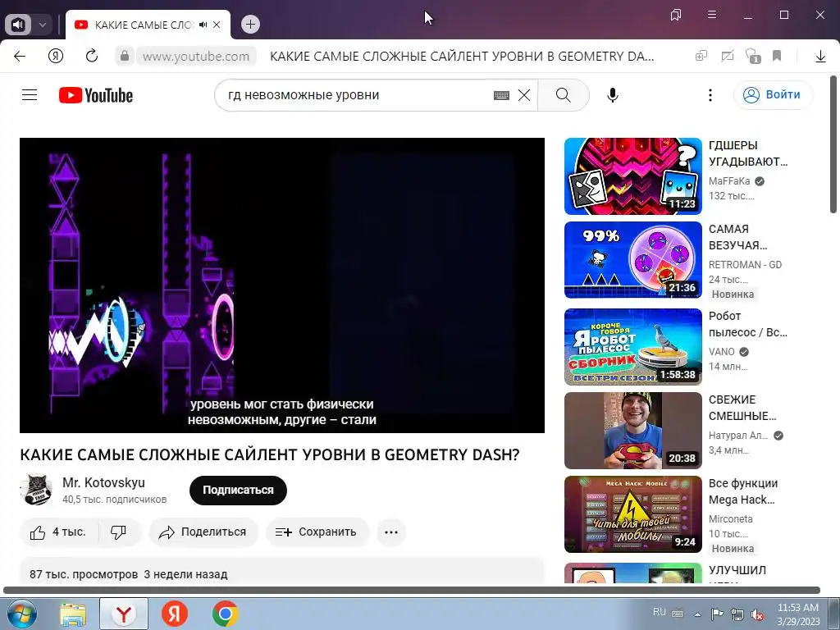Open the САМАЯ ВЕЗУЧАЯ video title
Screen dimensions: 840x630
tap(738, 237)
